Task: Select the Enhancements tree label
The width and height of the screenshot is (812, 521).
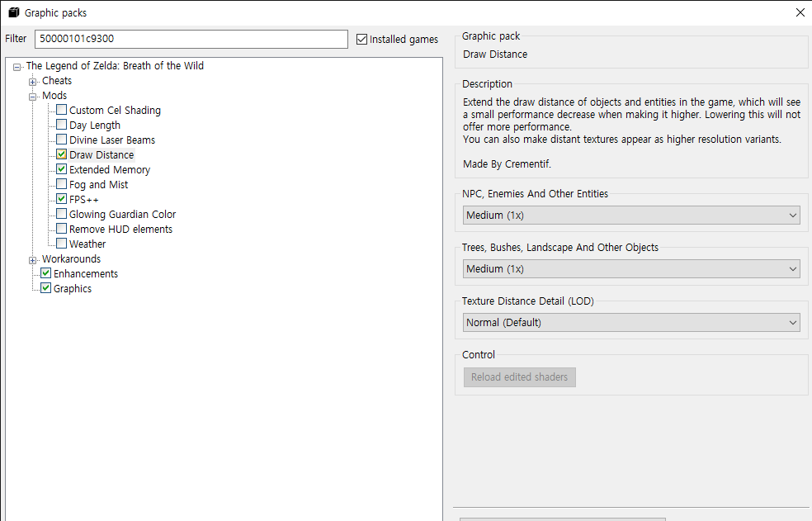Action: 86,274
